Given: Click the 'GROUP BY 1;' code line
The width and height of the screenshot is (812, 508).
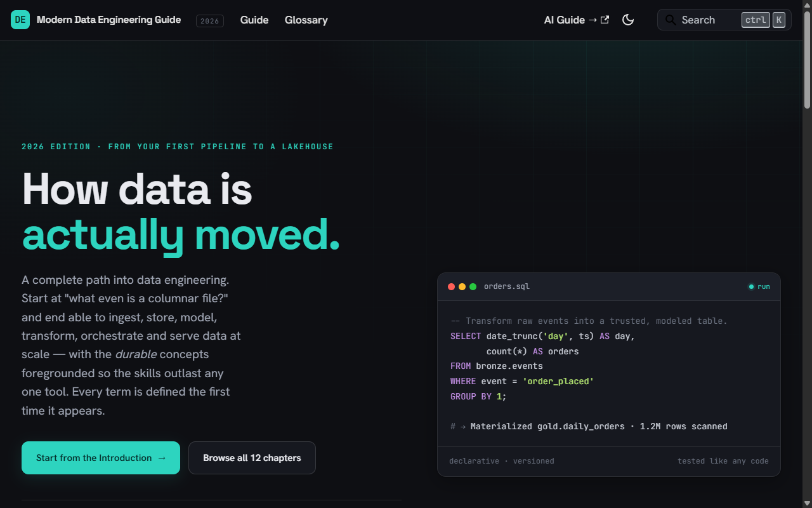Looking at the screenshot, I should tap(478, 396).
